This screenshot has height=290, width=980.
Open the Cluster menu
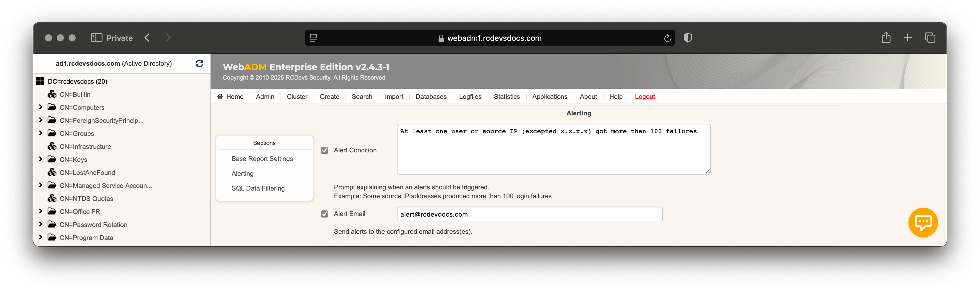click(x=297, y=97)
